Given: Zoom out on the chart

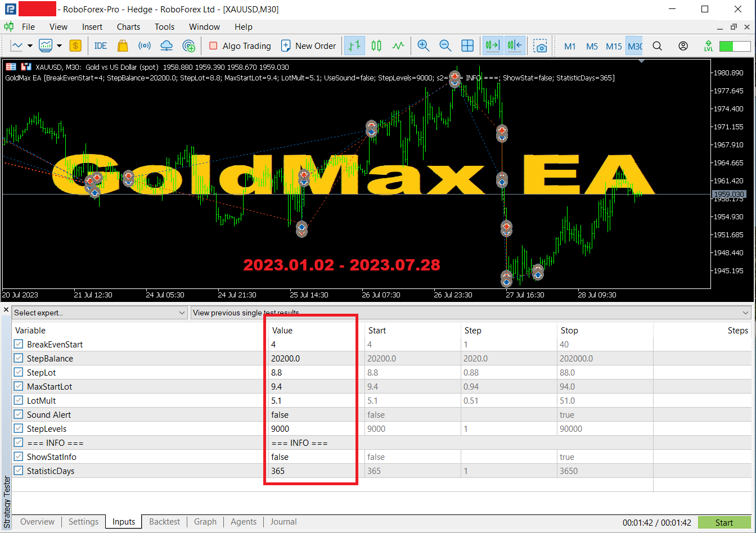Looking at the screenshot, I should (445, 46).
